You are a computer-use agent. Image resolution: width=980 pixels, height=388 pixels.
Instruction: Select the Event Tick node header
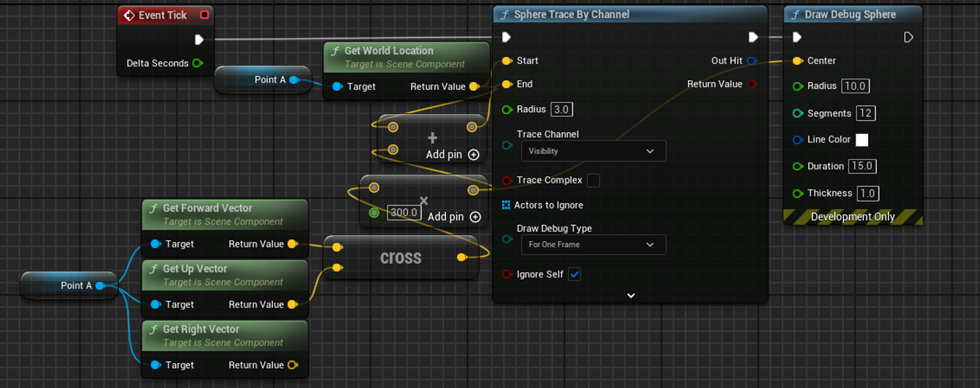tap(165, 15)
